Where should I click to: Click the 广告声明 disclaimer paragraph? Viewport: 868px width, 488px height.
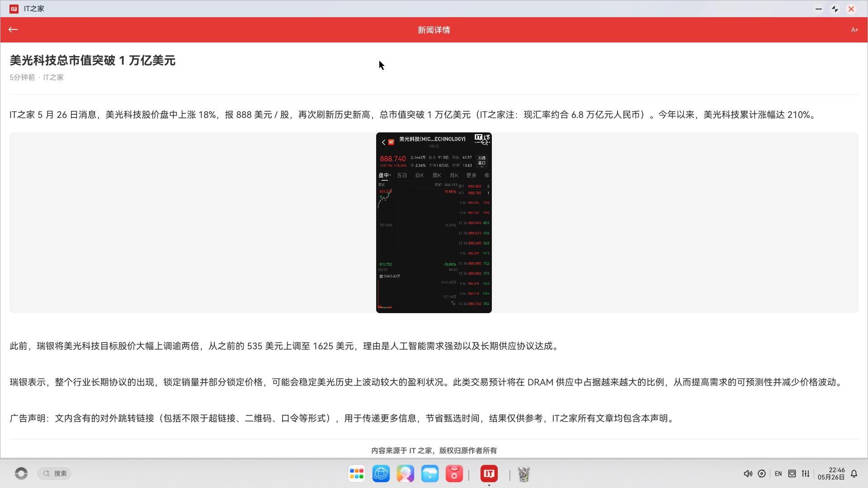343,418
